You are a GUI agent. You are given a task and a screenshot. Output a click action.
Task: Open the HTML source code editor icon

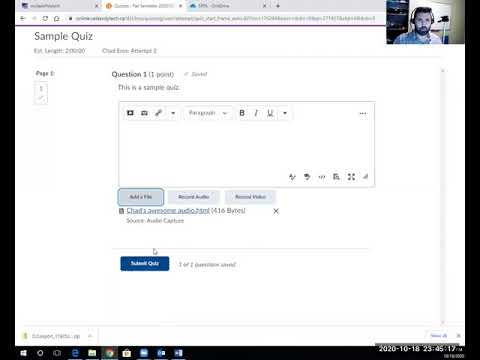(x=322, y=177)
